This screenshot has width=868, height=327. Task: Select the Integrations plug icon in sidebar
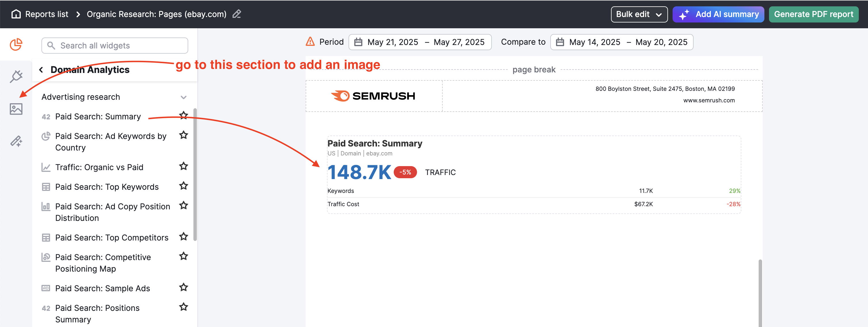16,76
